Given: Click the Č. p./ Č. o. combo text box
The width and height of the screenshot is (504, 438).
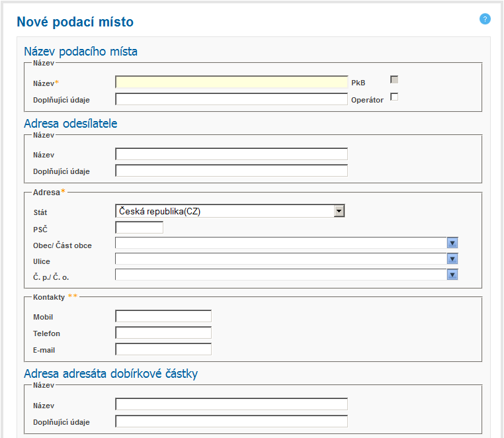Looking at the screenshot, I should click(x=281, y=275).
